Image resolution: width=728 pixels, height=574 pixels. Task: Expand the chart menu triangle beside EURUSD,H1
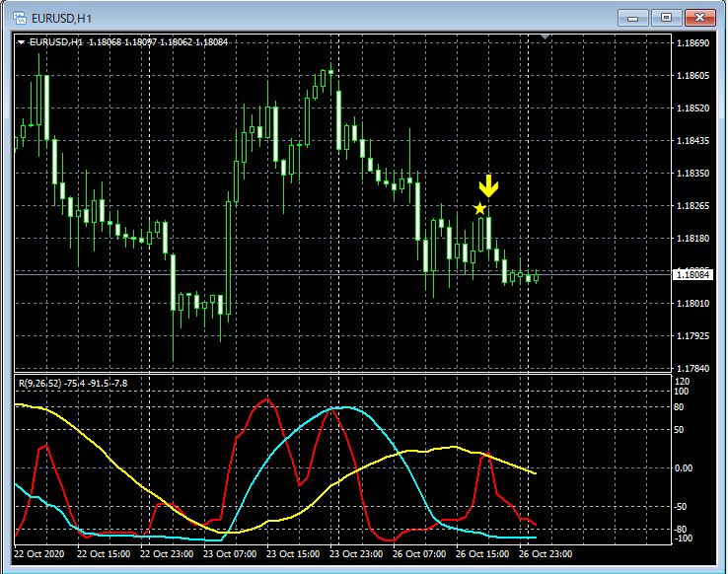click(21, 42)
